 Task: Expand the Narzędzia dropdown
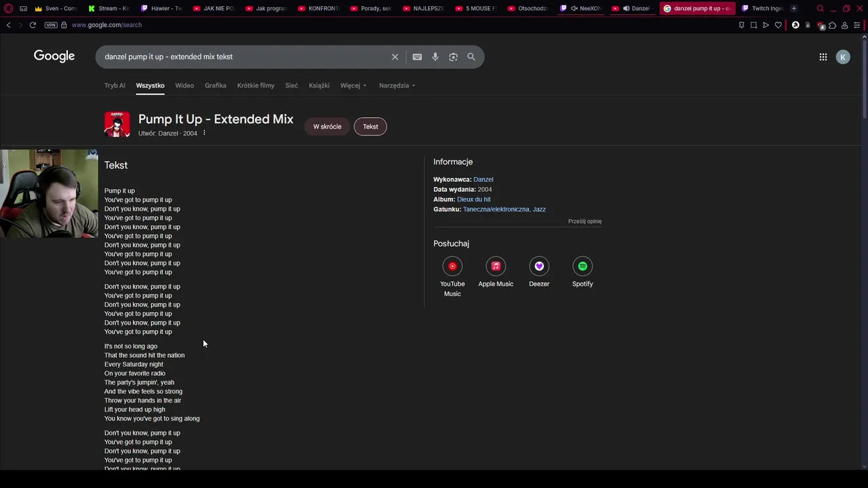click(x=397, y=85)
